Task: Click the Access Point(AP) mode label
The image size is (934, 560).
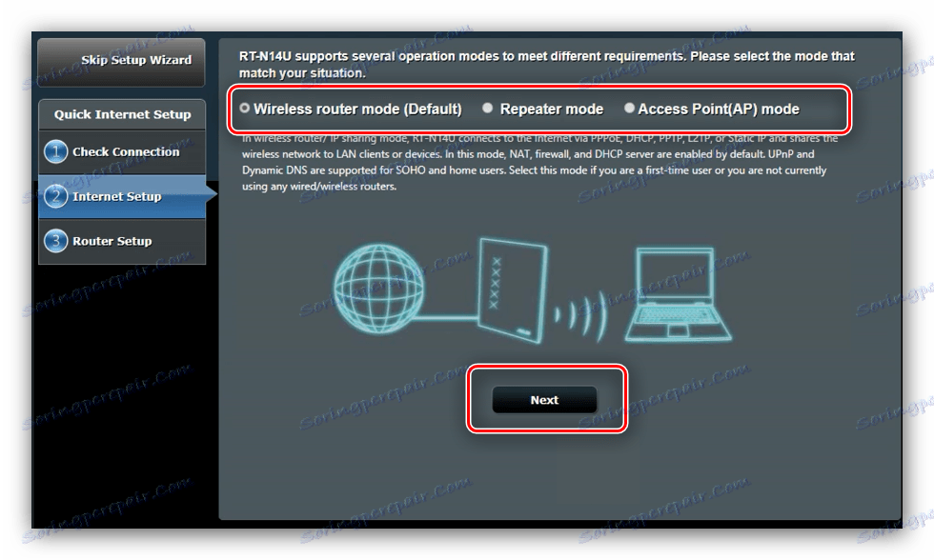Action: (x=719, y=109)
